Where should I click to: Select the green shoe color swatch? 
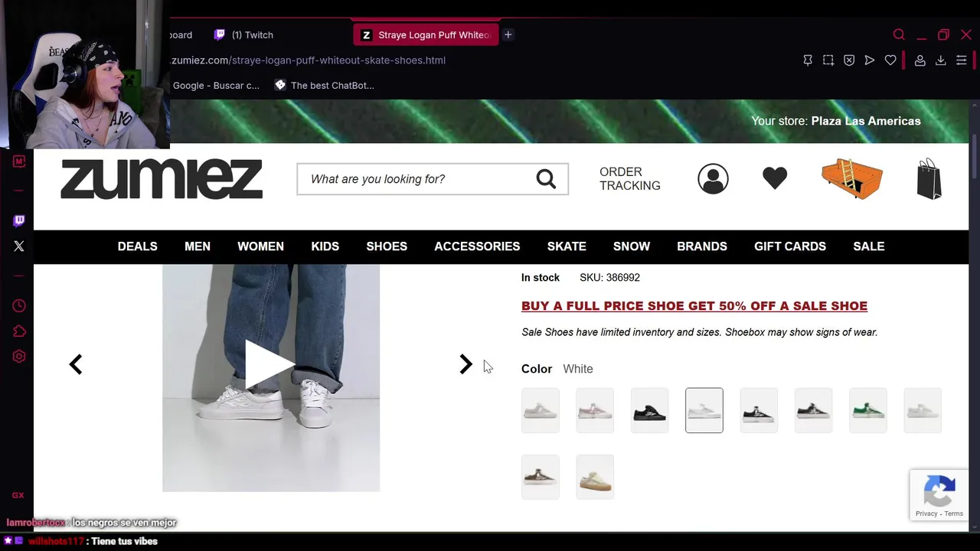(x=868, y=410)
